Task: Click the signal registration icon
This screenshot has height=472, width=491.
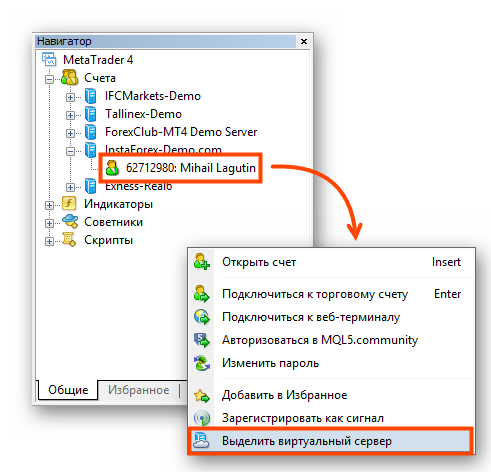Action: 202,418
